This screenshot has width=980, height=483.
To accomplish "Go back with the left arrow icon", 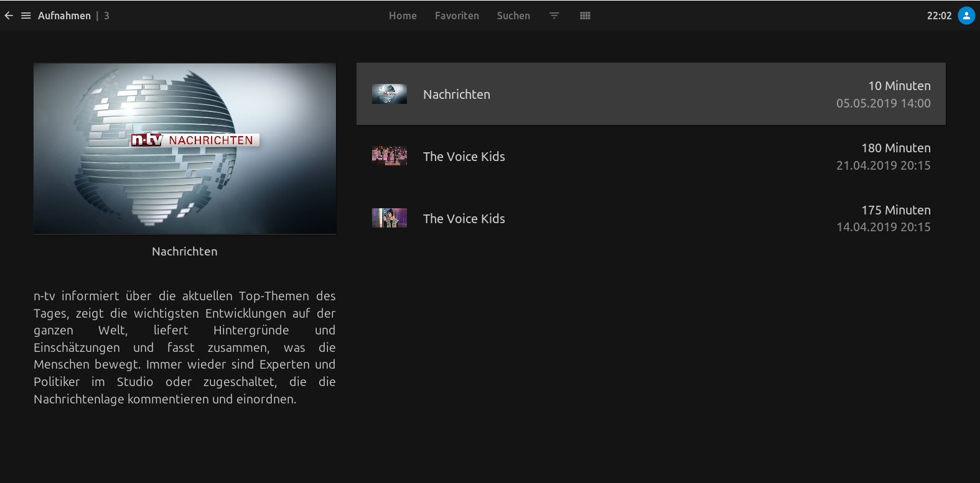I will click(9, 16).
